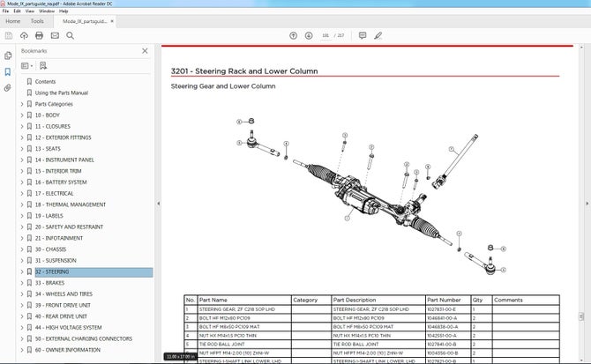Click the Print file icon
The width and height of the screenshot is (591, 364).
click(39, 35)
